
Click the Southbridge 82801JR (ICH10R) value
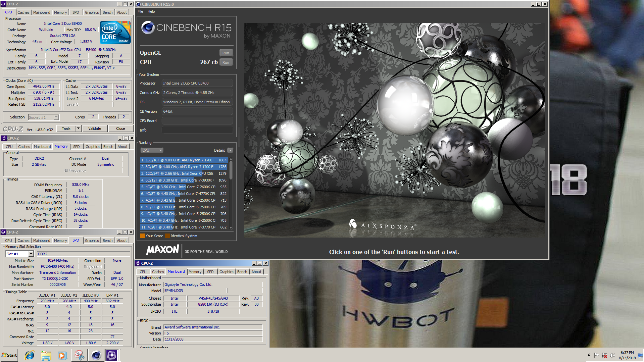(213, 304)
